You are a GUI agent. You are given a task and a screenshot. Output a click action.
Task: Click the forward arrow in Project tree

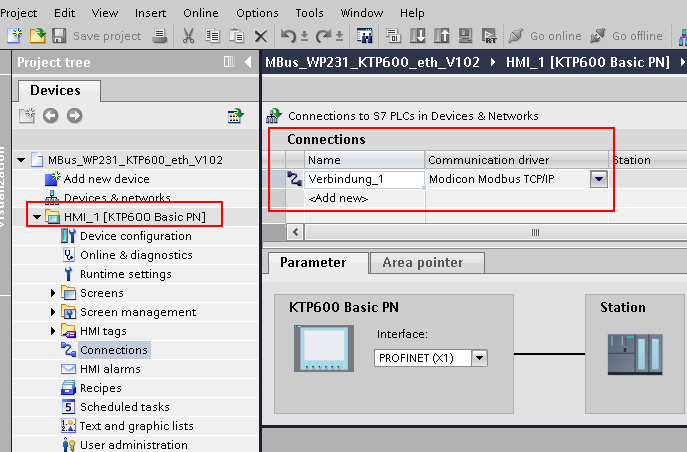(x=74, y=116)
